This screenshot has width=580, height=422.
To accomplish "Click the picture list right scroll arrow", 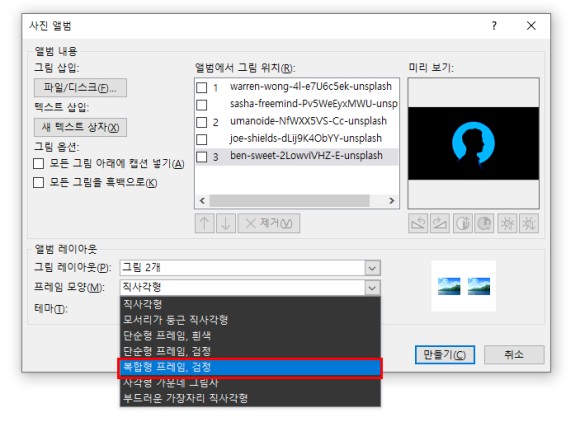I will (x=392, y=201).
